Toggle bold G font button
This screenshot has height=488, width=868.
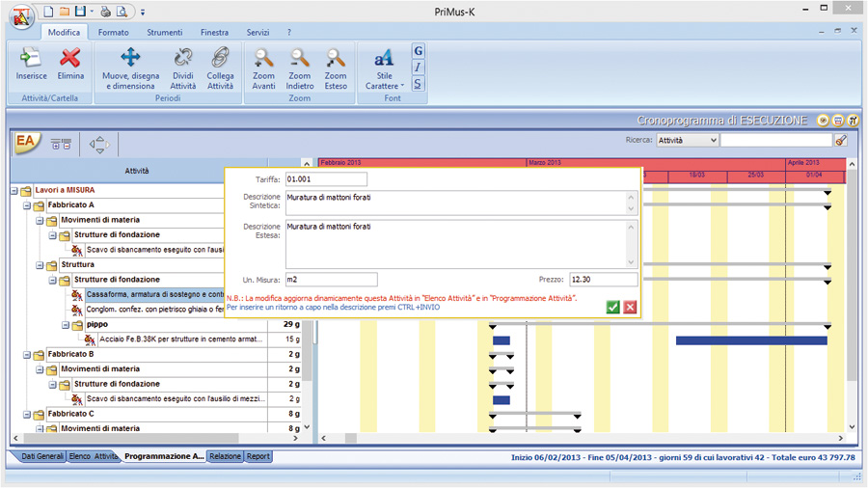(x=418, y=51)
